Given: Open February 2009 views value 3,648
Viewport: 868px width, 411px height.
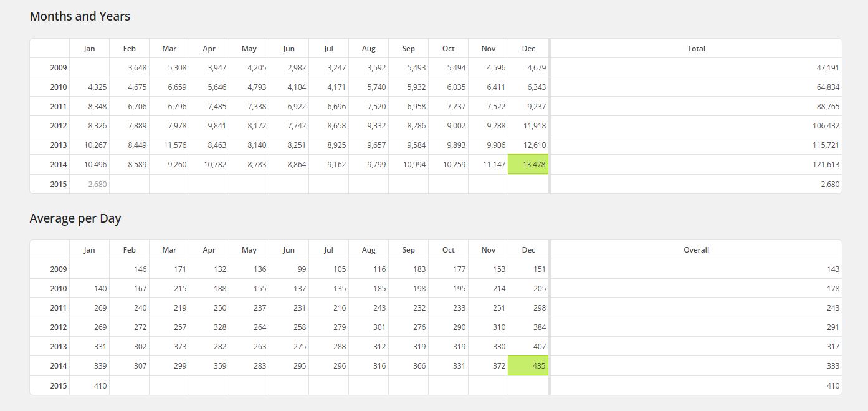Looking at the screenshot, I should click(x=136, y=67).
